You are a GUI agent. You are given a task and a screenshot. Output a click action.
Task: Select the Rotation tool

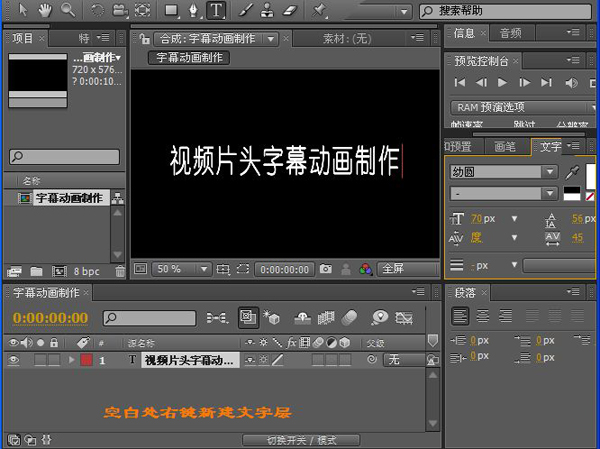[97, 10]
